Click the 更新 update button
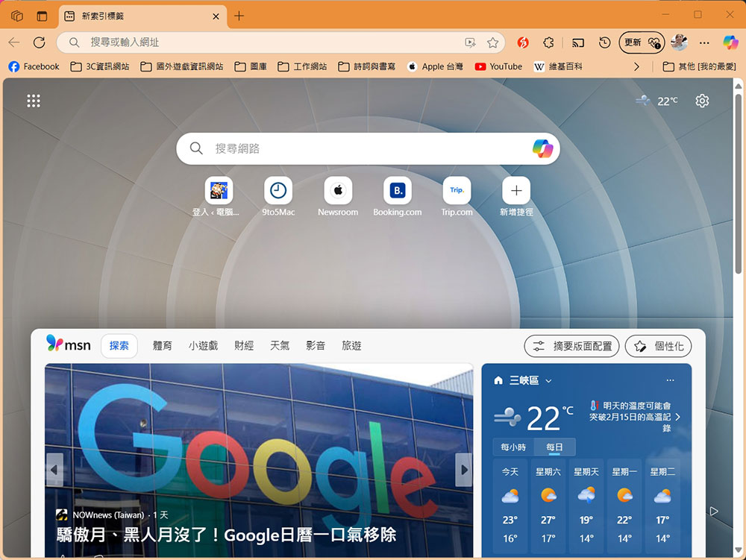746x560 pixels. pos(642,43)
